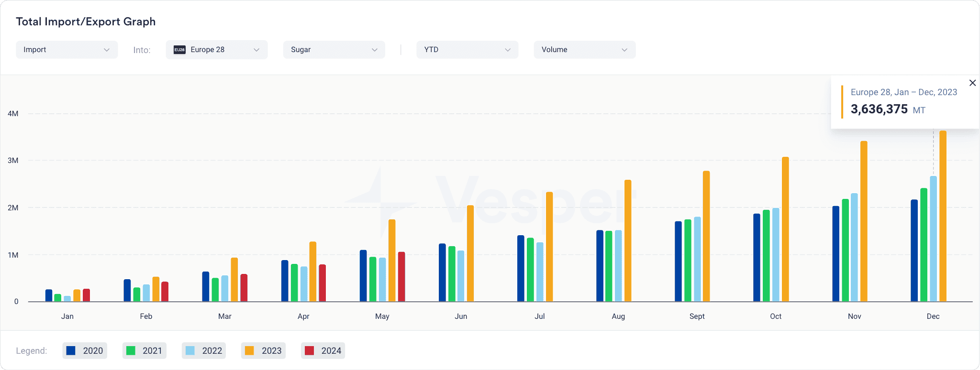
Task: Toggle the 2024 legend item
Action: pyautogui.click(x=323, y=350)
